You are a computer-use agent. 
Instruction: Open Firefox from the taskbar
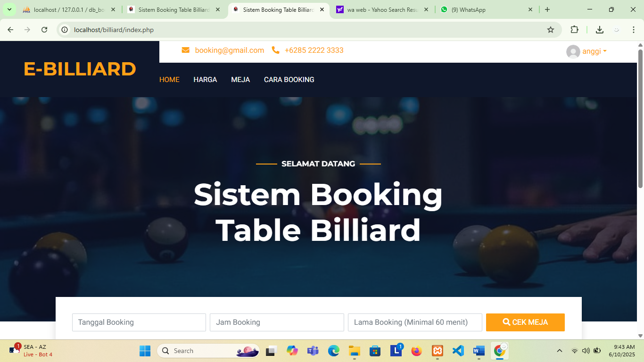tap(416, 351)
